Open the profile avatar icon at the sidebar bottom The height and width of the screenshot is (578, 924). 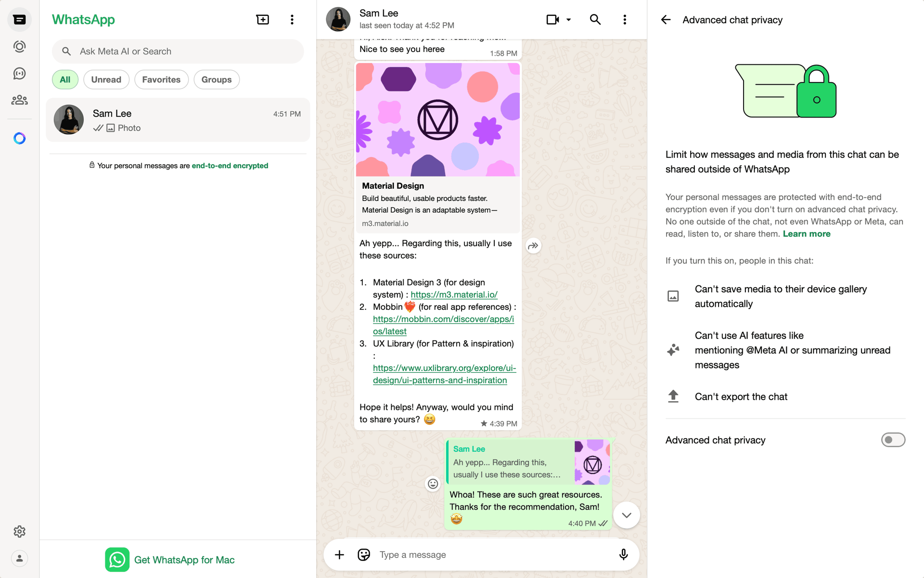tap(19, 558)
